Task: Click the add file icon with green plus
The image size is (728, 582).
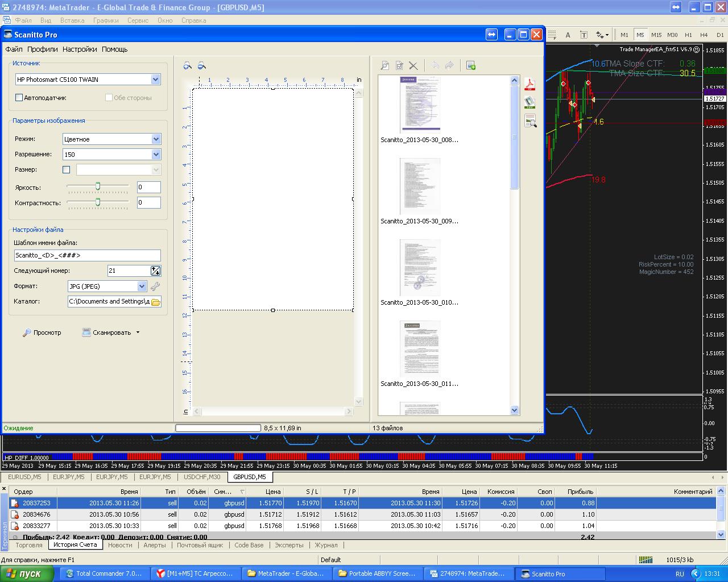Action: [471, 66]
